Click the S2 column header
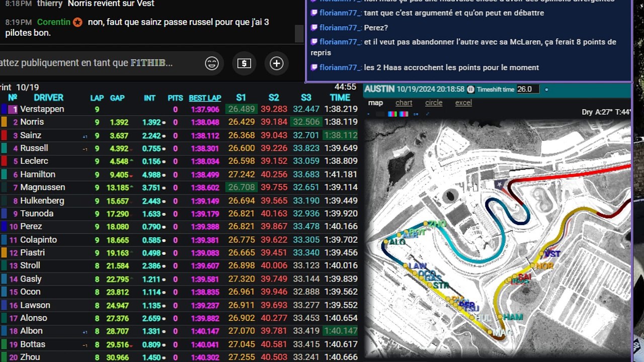Viewport: 644px width, 362px height. pyautogui.click(x=274, y=98)
